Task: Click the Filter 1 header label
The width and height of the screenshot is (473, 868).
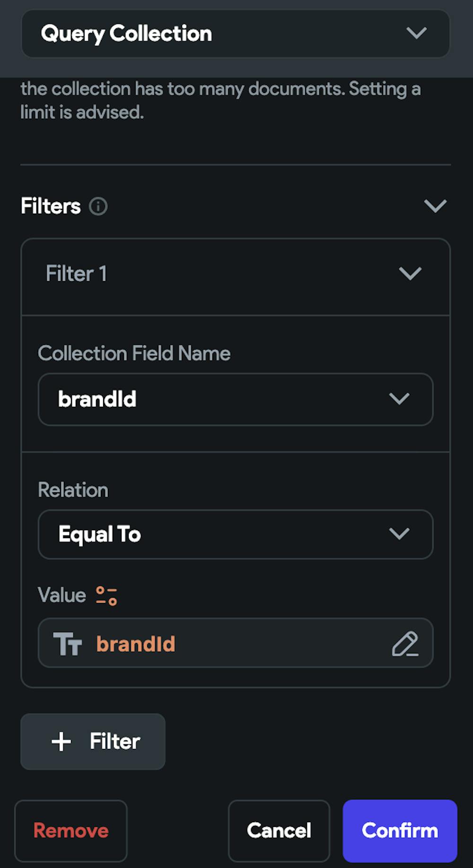Action: (76, 274)
